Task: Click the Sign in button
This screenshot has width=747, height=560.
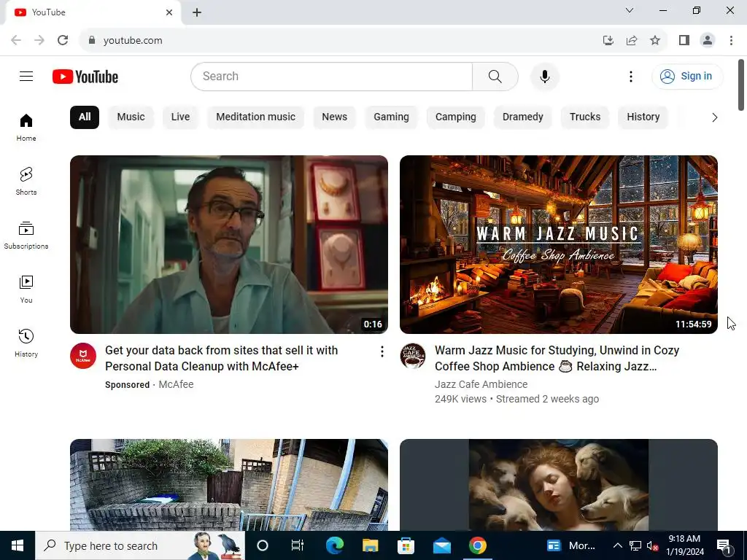Action: (x=687, y=76)
